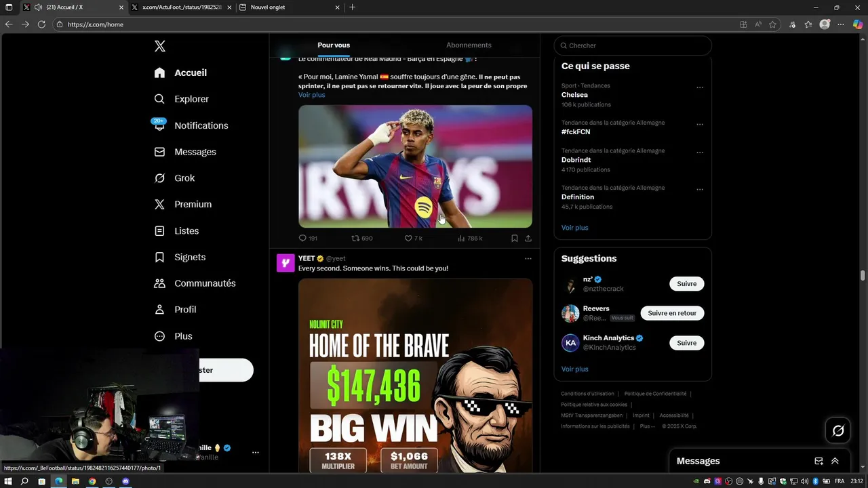Open the Plus menu in the sidebar
The image size is (868, 488).
click(173, 336)
